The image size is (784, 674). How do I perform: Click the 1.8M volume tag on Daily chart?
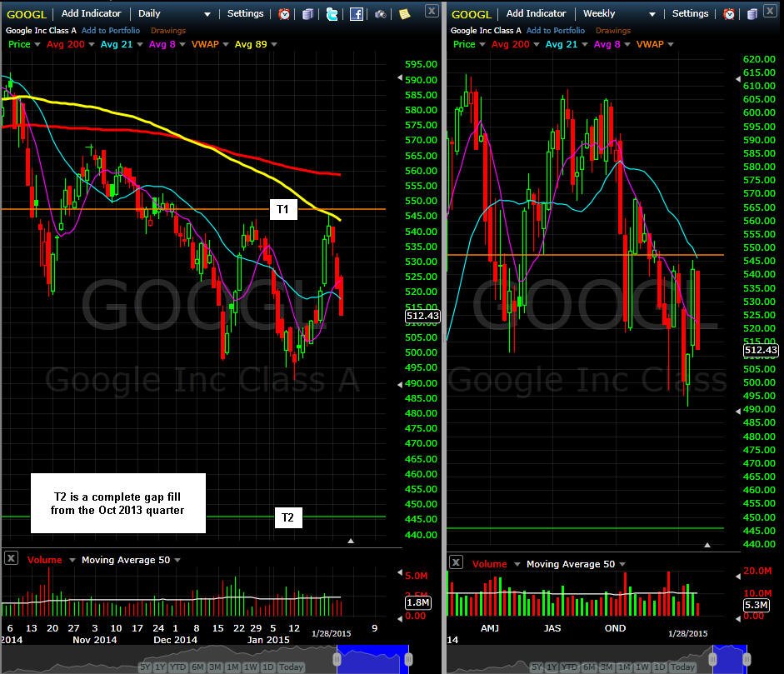pos(417,602)
